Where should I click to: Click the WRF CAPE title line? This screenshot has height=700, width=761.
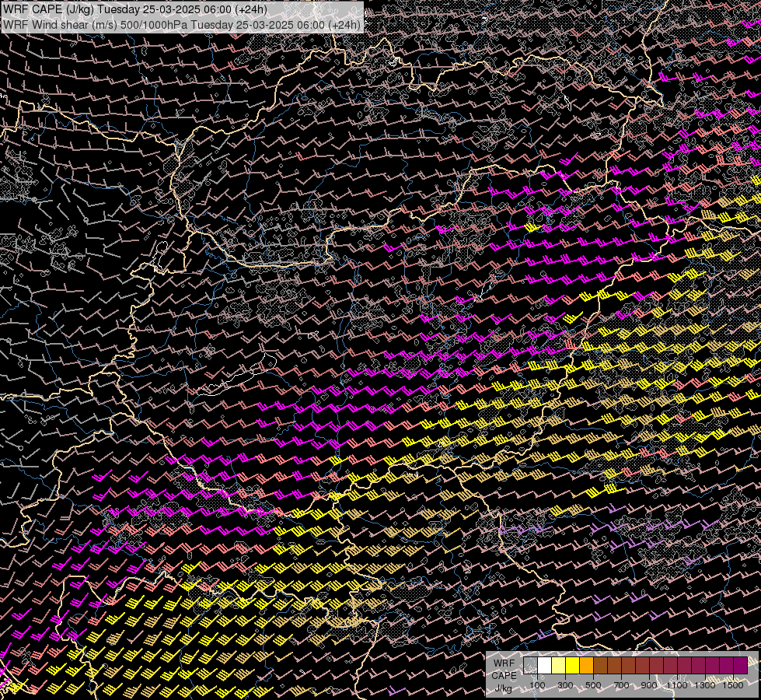click(x=135, y=9)
